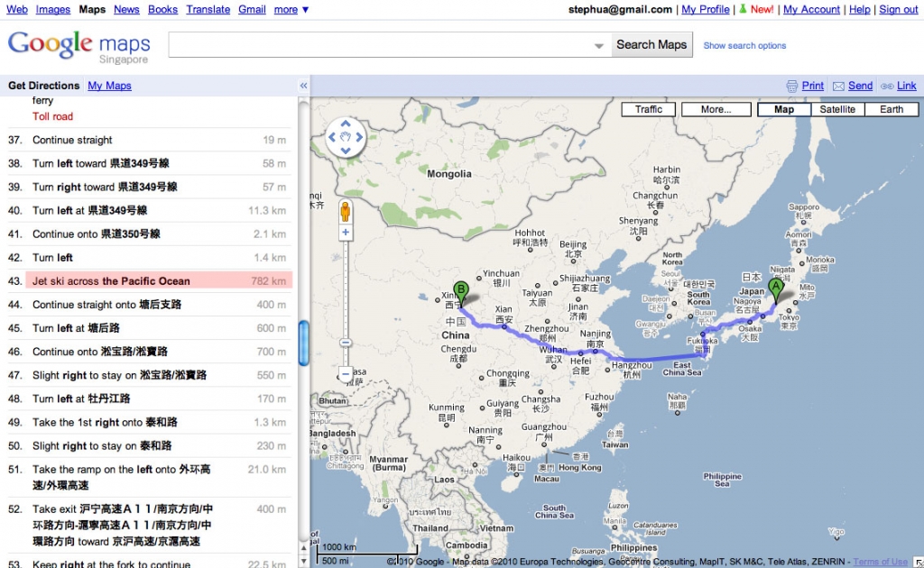Select the Map view button
This screenshot has height=568, width=924.
coord(784,109)
